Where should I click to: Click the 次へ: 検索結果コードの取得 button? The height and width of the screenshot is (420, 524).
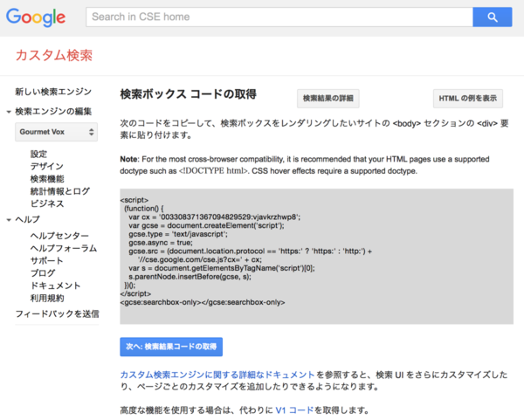[171, 347]
